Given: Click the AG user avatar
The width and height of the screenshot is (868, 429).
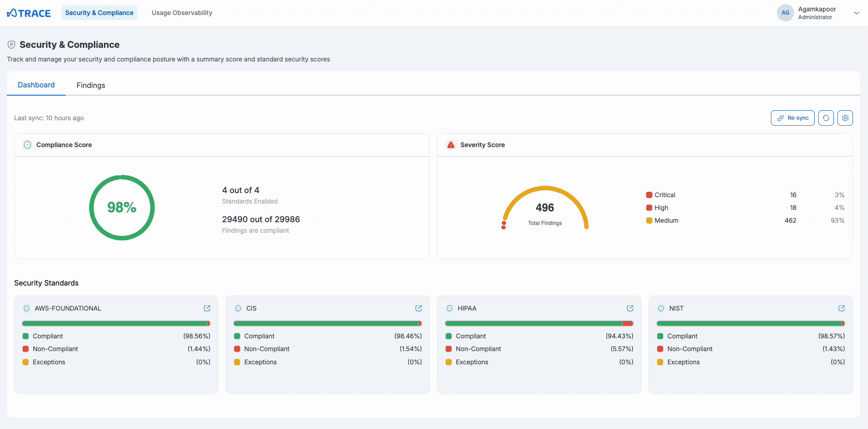Looking at the screenshot, I should (x=785, y=13).
